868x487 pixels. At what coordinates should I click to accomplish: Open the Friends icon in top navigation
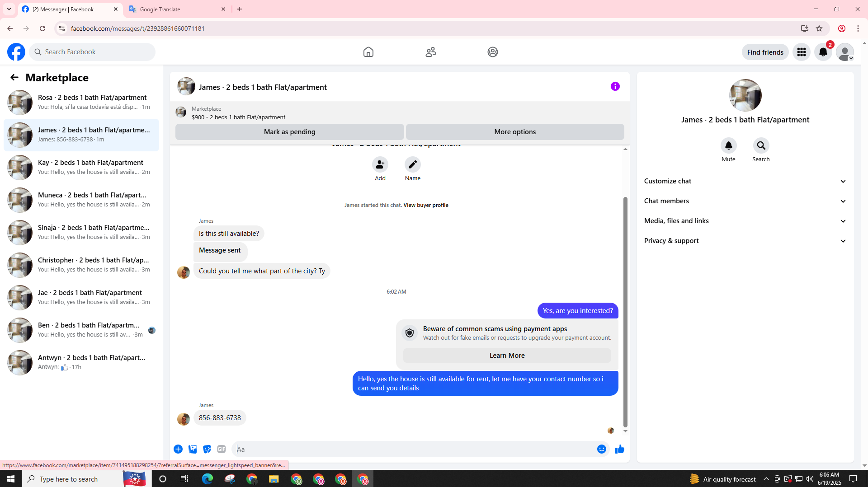pyautogui.click(x=431, y=52)
